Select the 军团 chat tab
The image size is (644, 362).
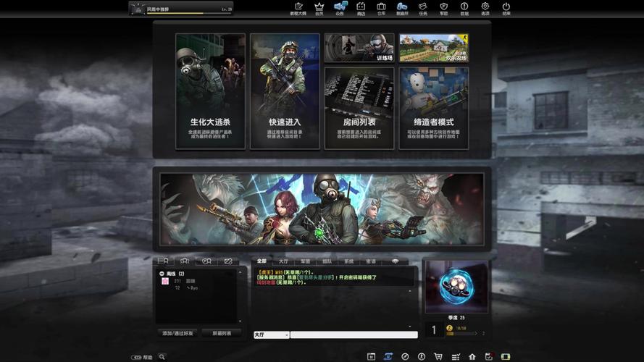point(305,261)
